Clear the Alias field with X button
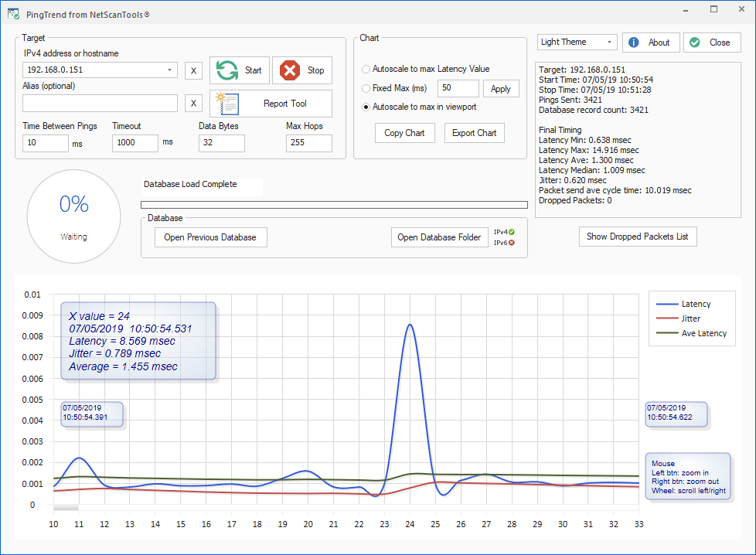Screen dimensions: 756x555 (x=193, y=103)
